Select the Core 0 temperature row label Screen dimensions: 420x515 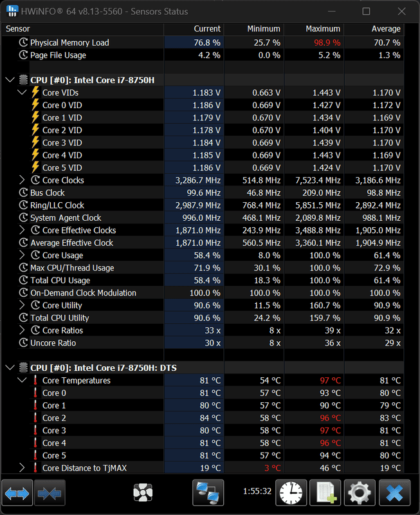click(54, 393)
